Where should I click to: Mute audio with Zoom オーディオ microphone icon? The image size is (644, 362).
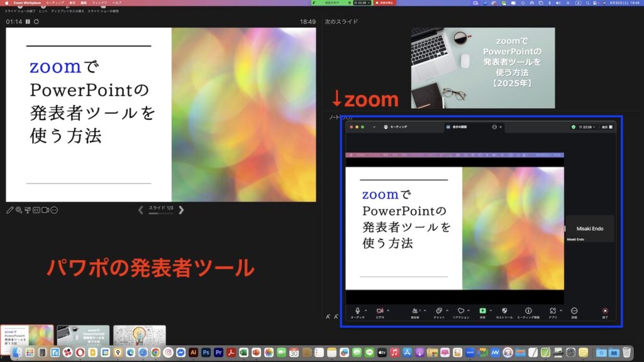pos(357,312)
